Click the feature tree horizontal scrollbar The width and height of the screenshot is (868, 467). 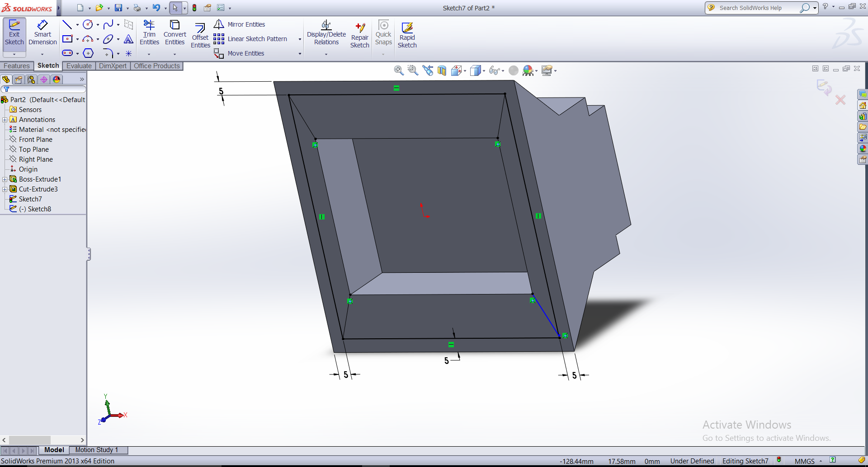click(x=43, y=439)
